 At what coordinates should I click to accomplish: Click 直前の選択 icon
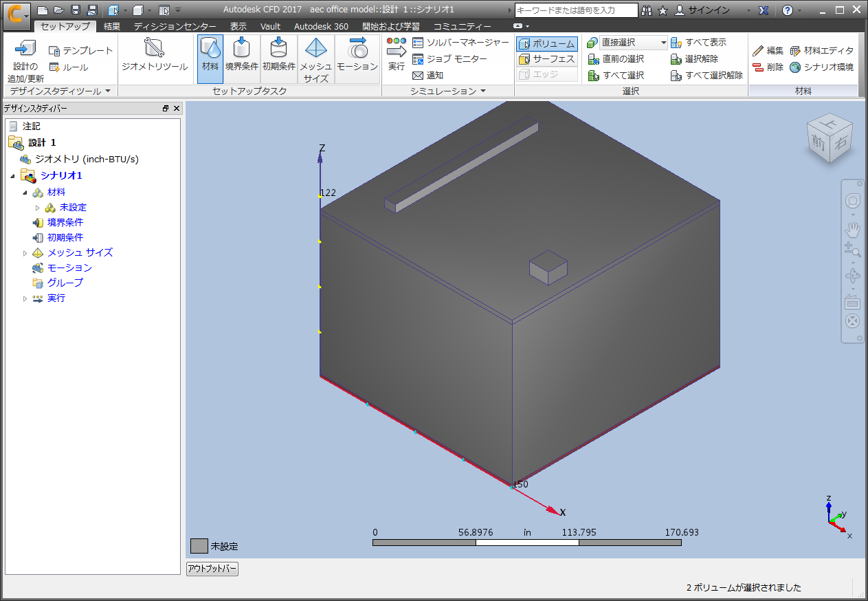(x=594, y=59)
